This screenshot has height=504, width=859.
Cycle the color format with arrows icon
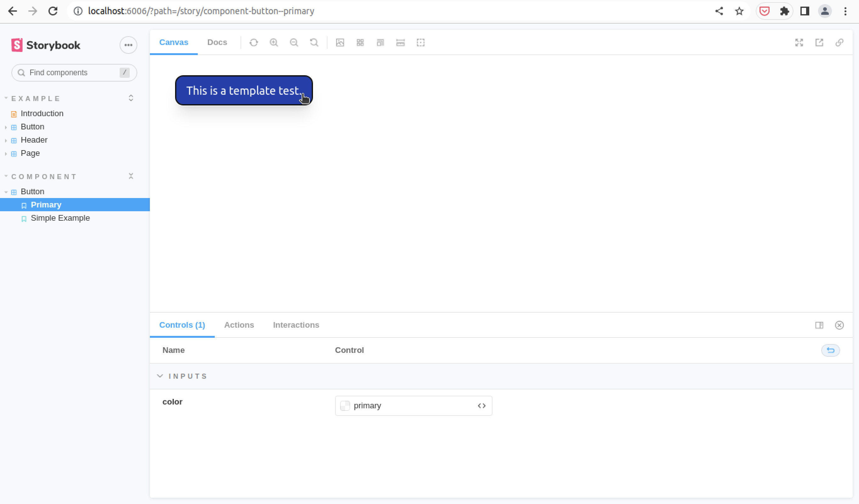tap(481, 405)
